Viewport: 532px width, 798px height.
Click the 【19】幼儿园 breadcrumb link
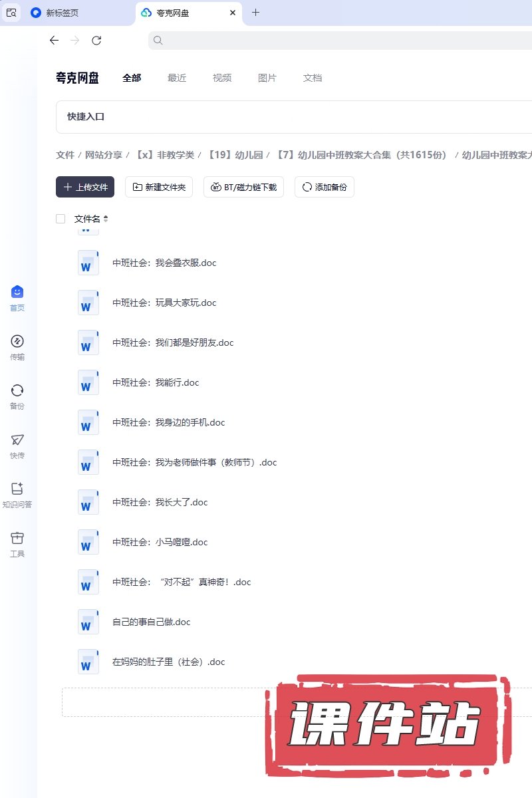point(235,155)
